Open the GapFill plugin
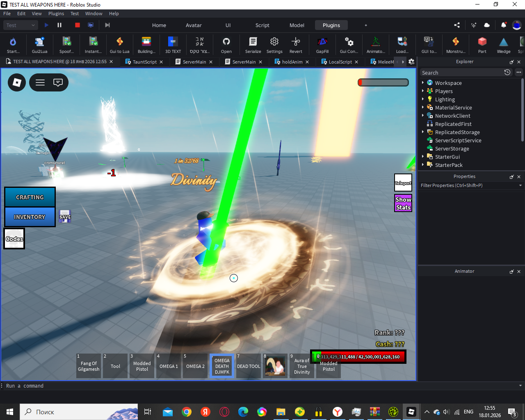The height and width of the screenshot is (420, 525). pos(322,45)
